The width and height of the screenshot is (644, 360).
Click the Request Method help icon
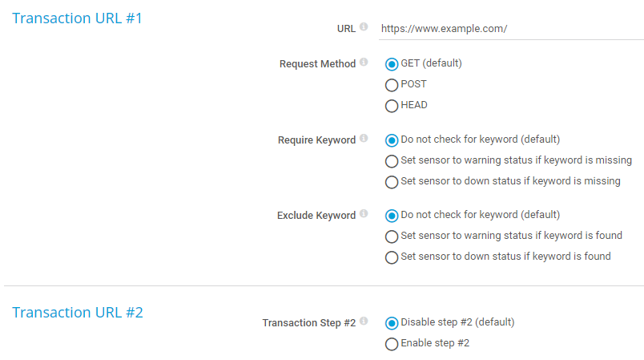[x=364, y=63]
